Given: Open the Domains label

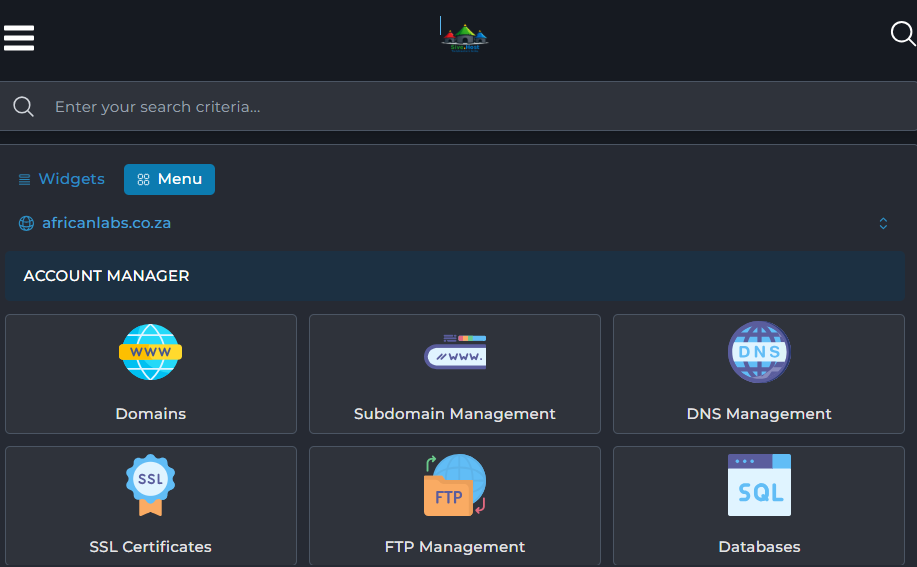Looking at the screenshot, I should [x=150, y=414].
